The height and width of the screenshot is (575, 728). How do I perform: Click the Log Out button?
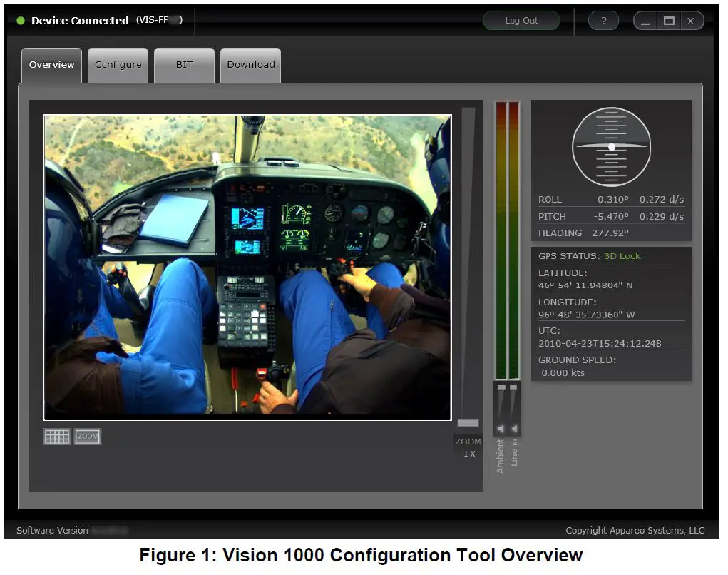(521, 20)
